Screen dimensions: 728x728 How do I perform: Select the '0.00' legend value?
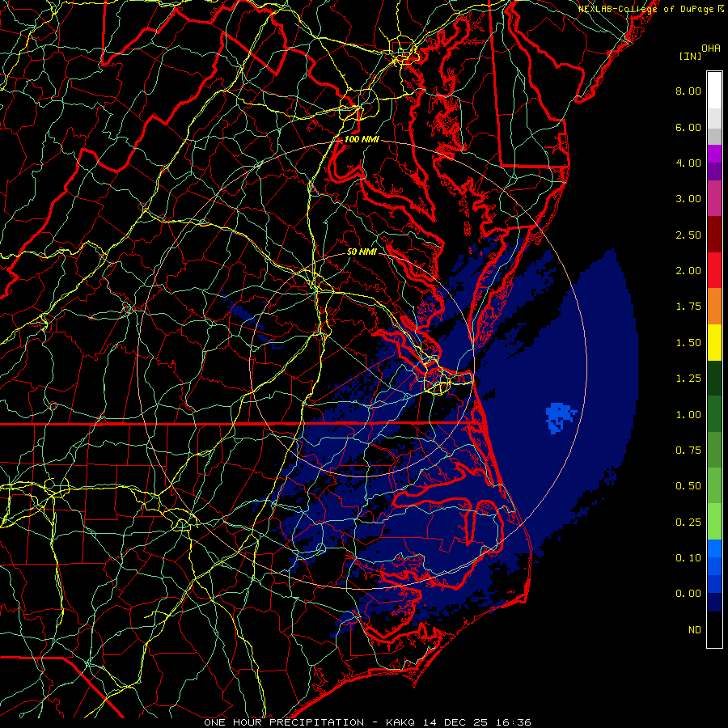pyautogui.click(x=688, y=594)
